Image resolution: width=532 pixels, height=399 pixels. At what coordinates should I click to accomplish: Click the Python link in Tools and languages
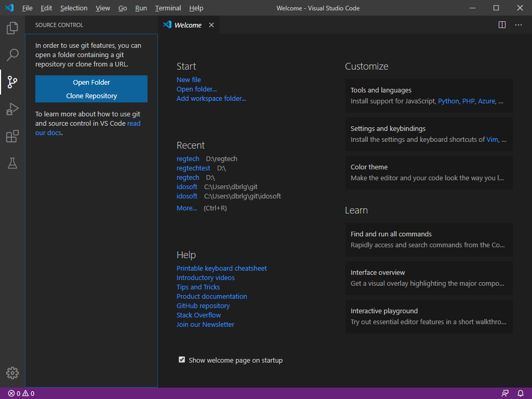pyautogui.click(x=448, y=101)
